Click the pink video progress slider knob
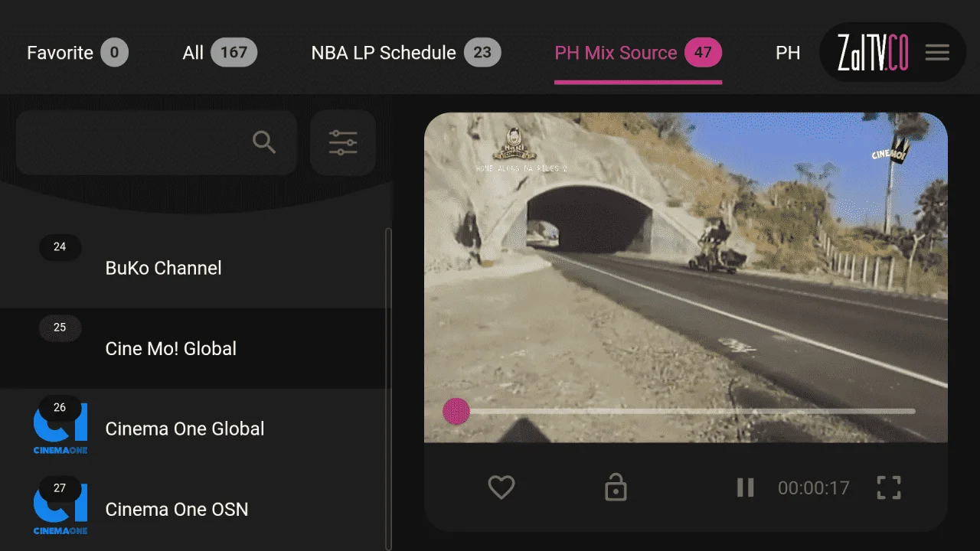 tap(456, 411)
